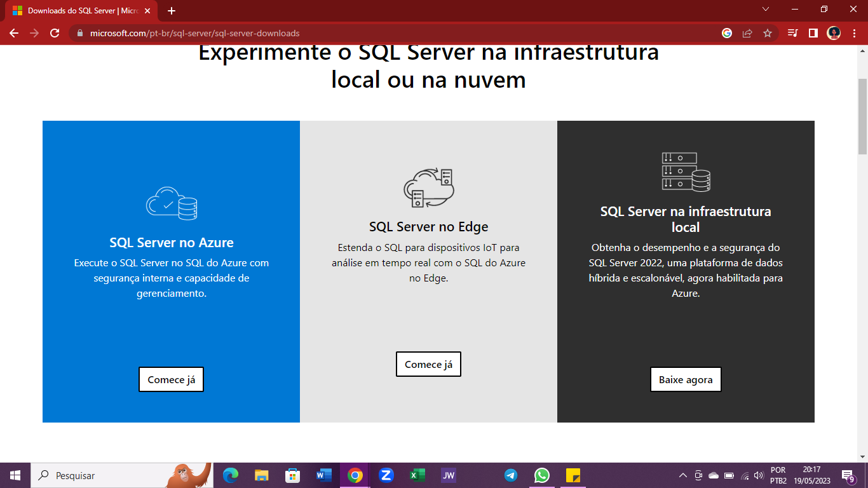Click the SQL Server no Azure cloud icon

(172, 203)
